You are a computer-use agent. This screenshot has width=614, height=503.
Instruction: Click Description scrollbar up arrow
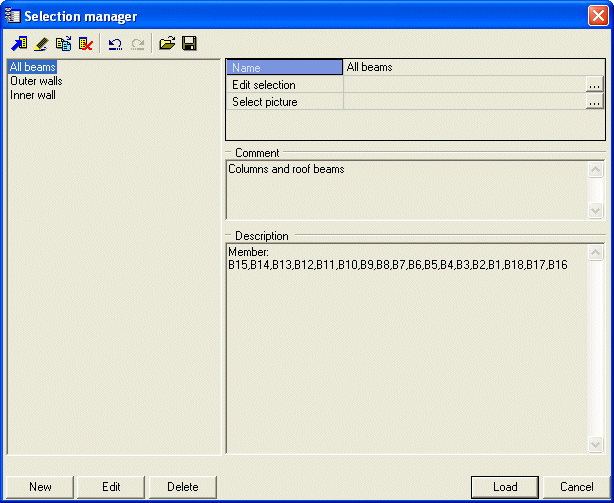[595, 252]
